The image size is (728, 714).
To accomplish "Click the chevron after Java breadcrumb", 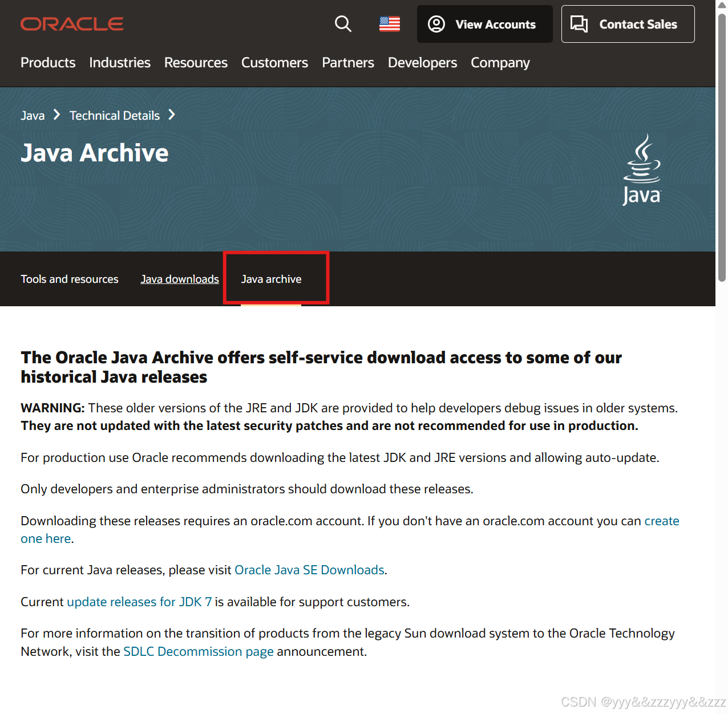I will coord(56,115).
